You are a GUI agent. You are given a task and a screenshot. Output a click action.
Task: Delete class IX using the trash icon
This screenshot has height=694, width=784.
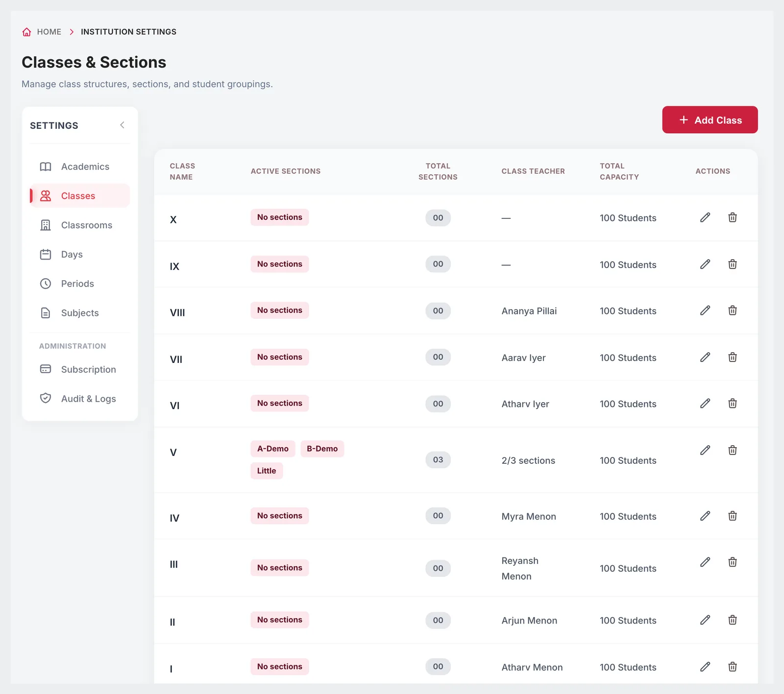733,264
